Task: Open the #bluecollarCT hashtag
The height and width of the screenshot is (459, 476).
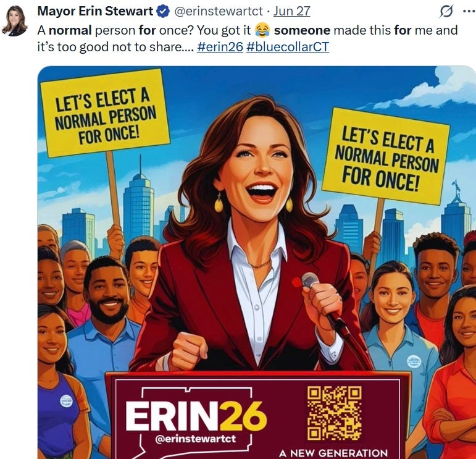Action: tap(288, 47)
